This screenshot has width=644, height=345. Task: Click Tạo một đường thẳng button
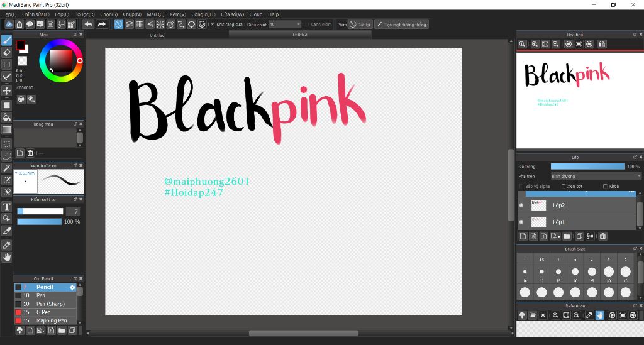pyautogui.click(x=401, y=25)
